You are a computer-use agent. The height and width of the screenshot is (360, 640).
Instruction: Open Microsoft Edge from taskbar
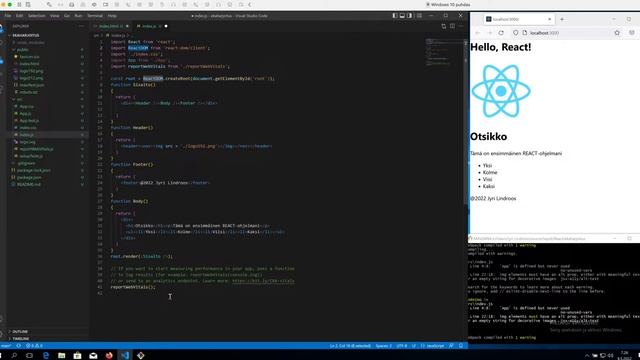tap(46, 356)
